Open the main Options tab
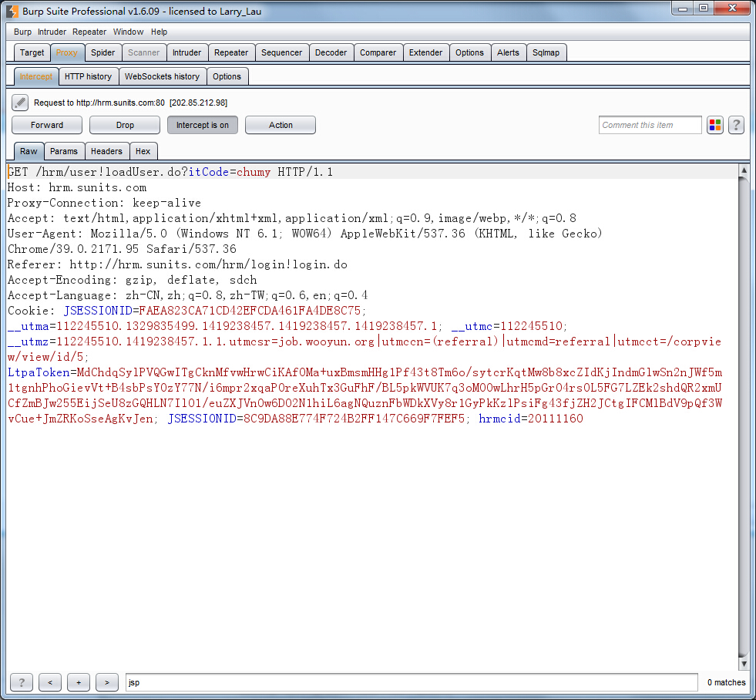Image resolution: width=756 pixels, height=700 pixels. [x=469, y=52]
